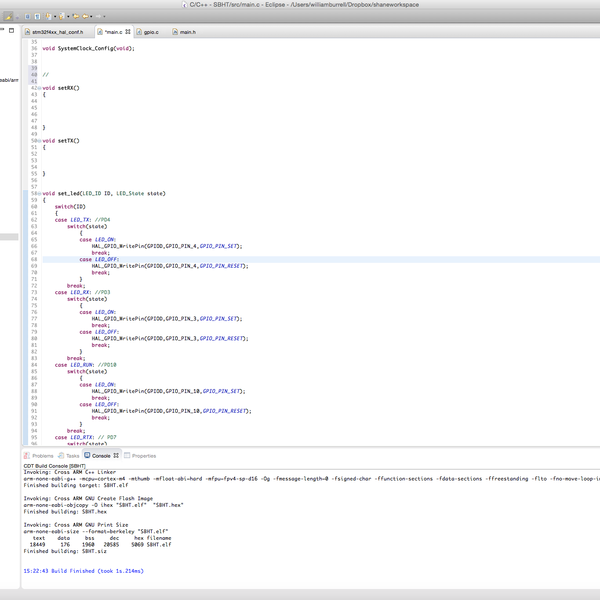Place cursor on highlighted case LED_OFF line
The width and height of the screenshot is (600, 600).
(x=99, y=259)
